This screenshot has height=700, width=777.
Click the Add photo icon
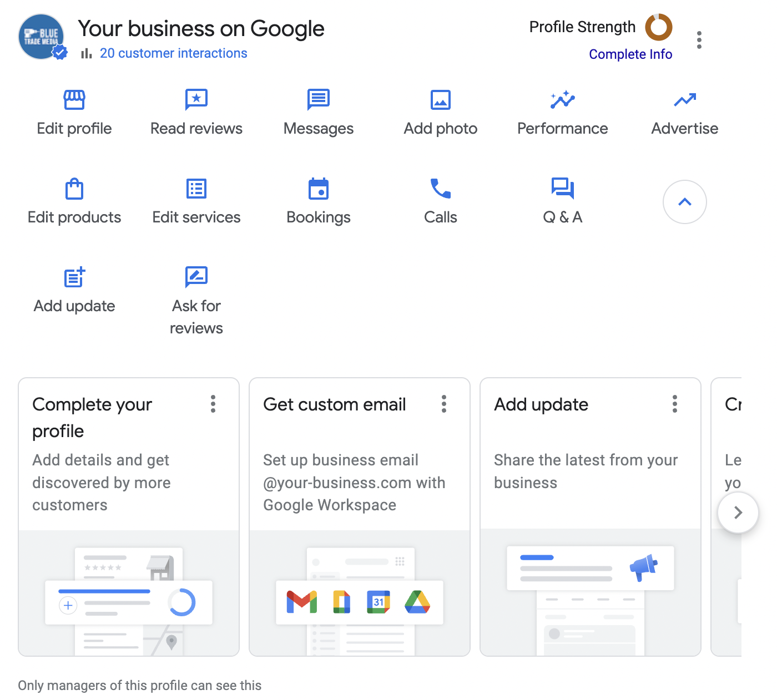point(441,100)
